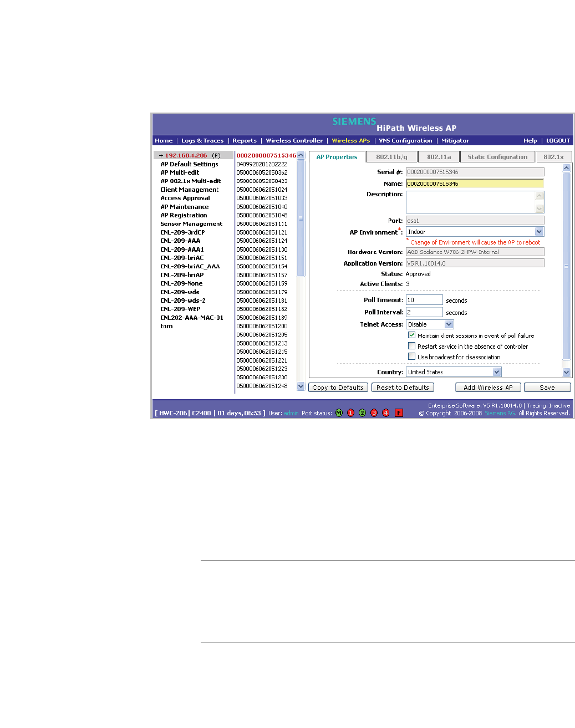Open AP Default Settings
Image resolution: width=575 pixels, height=728 pixels.
point(189,164)
